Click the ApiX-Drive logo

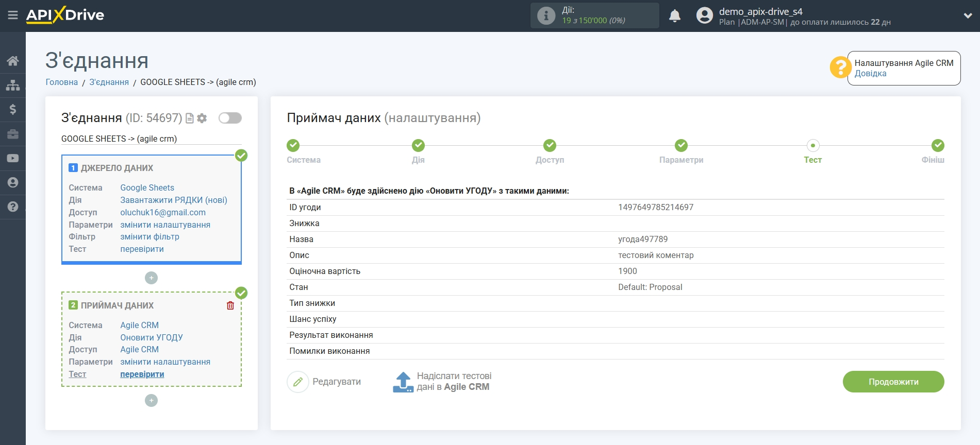pos(65,15)
